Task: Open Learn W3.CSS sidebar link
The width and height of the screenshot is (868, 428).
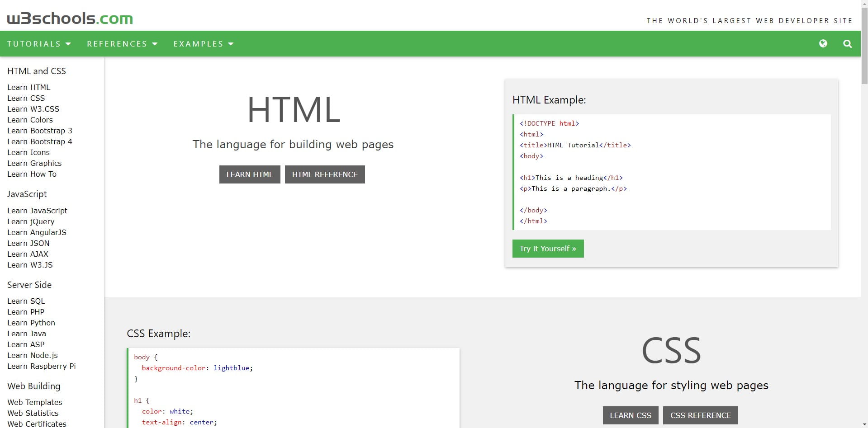Action: [33, 109]
